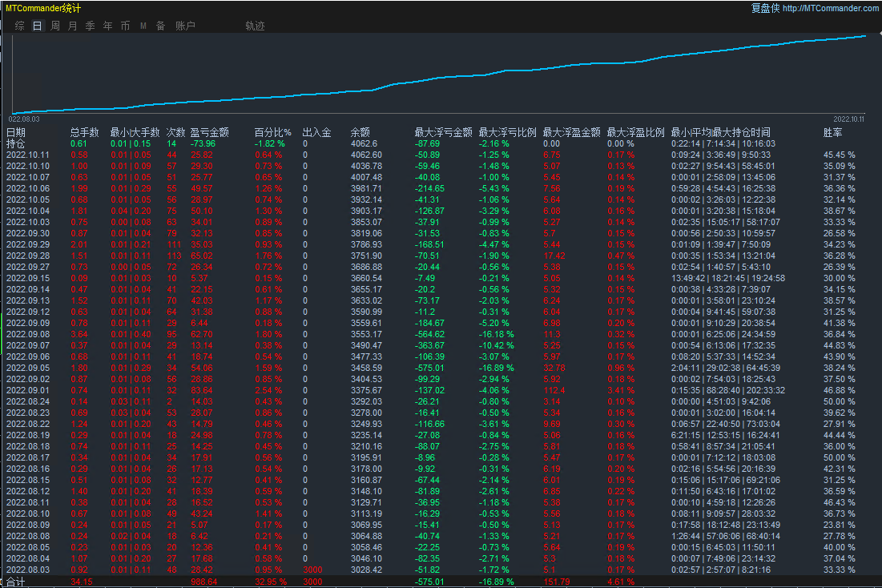Click the 持仓 open positions row

(16, 143)
